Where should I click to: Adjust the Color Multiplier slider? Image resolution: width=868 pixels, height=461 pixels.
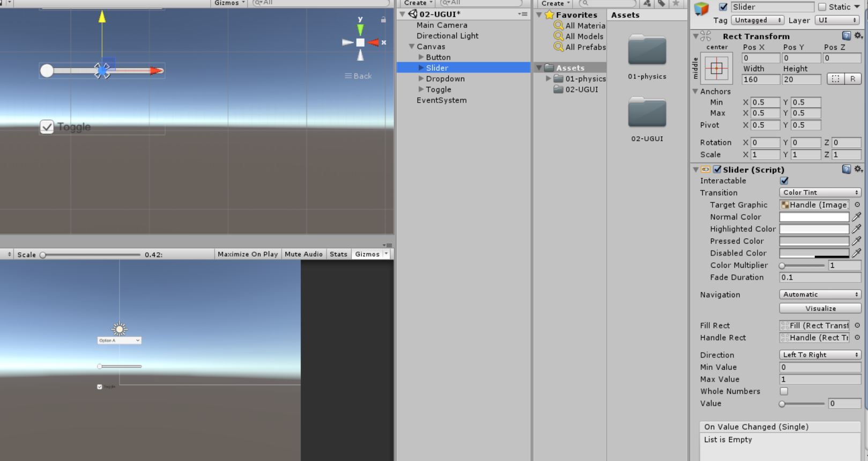point(802,266)
